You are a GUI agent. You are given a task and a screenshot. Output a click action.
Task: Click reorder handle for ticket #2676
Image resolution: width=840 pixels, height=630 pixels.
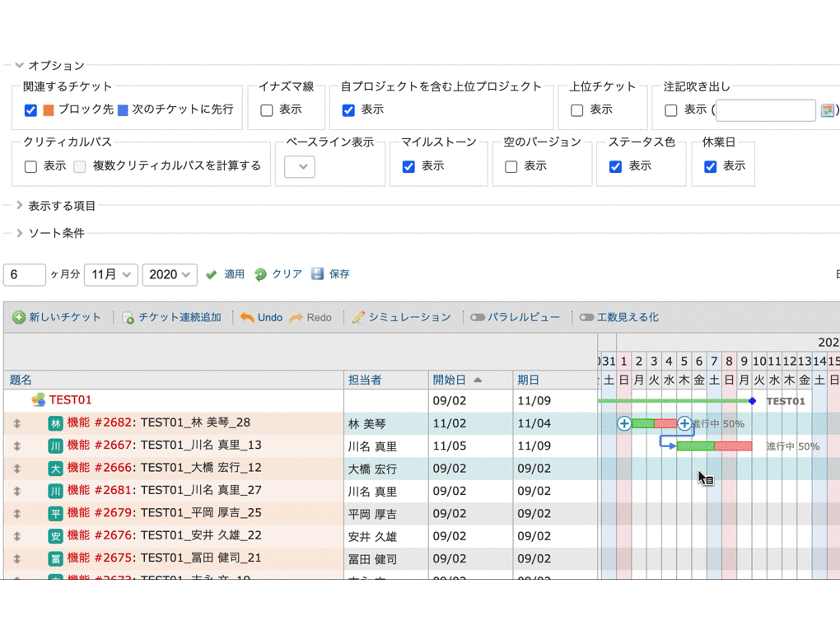click(x=17, y=536)
